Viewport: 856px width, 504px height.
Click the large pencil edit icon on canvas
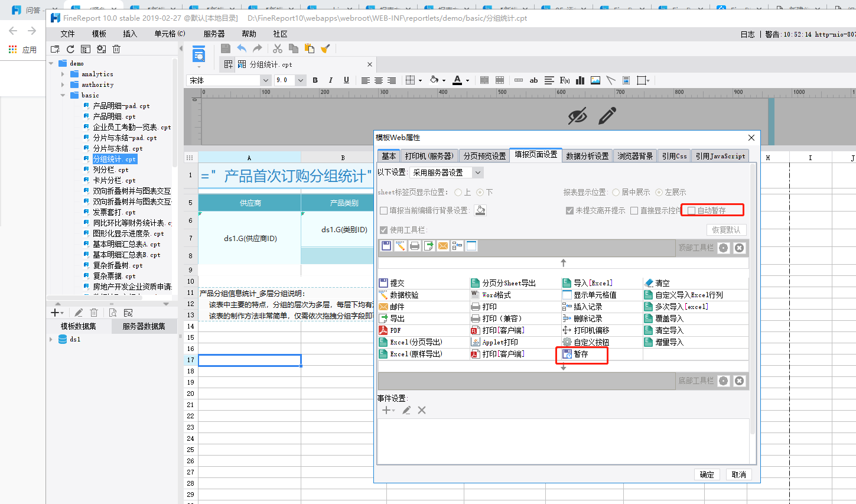[607, 116]
